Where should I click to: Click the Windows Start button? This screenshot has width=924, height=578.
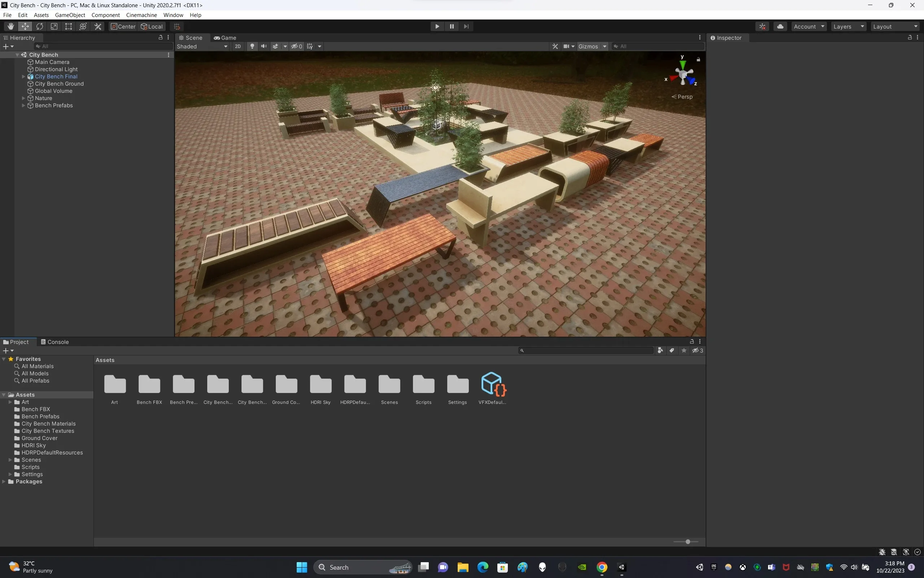pyautogui.click(x=302, y=567)
